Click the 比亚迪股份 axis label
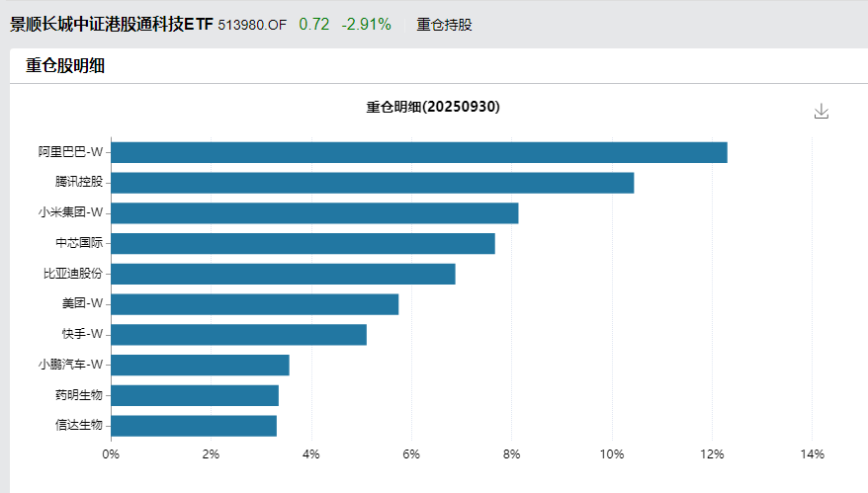 click(x=73, y=273)
